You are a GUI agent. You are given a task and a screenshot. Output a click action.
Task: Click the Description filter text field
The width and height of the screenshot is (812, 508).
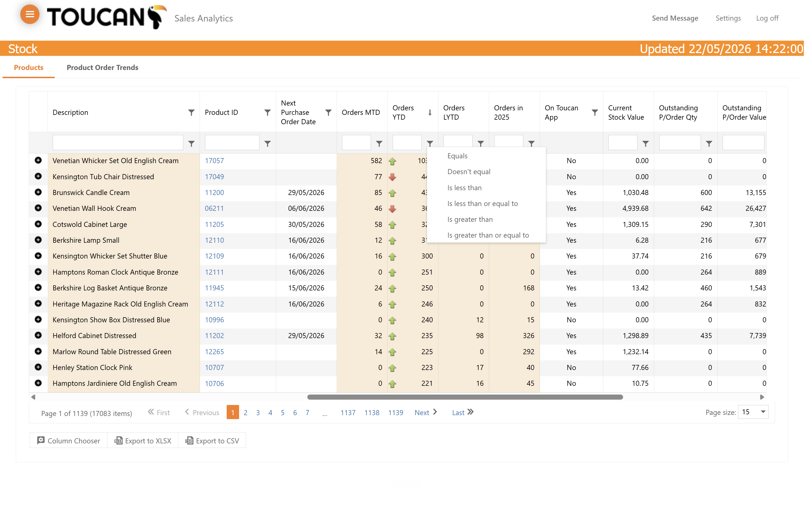click(x=118, y=143)
